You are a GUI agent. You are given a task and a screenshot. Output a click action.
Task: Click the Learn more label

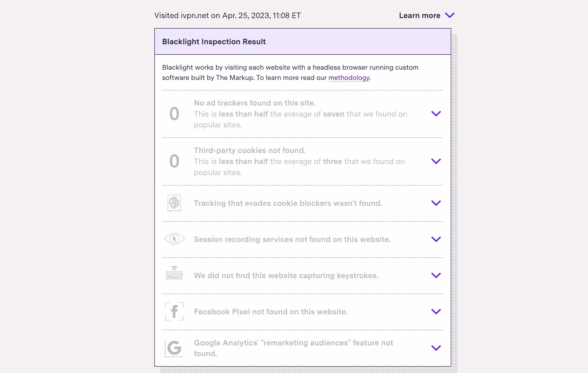point(420,15)
